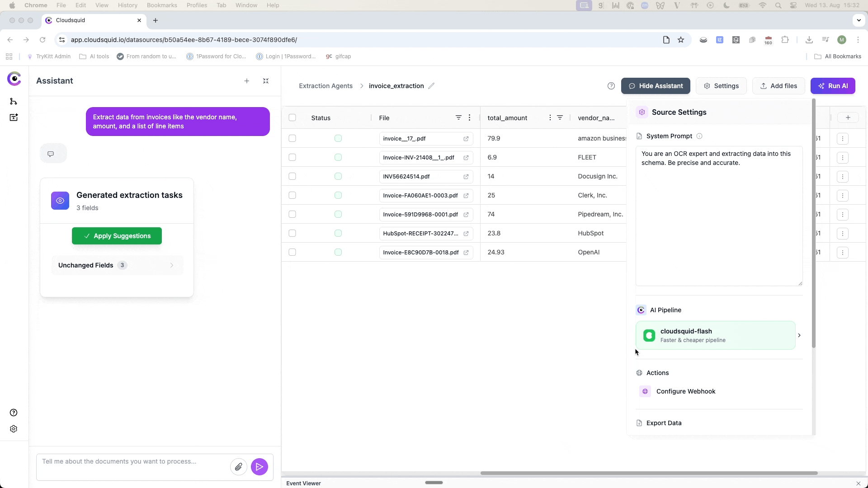This screenshot has height=488, width=868.
Task: Click the Apply Suggestions button
Action: coord(117,236)
